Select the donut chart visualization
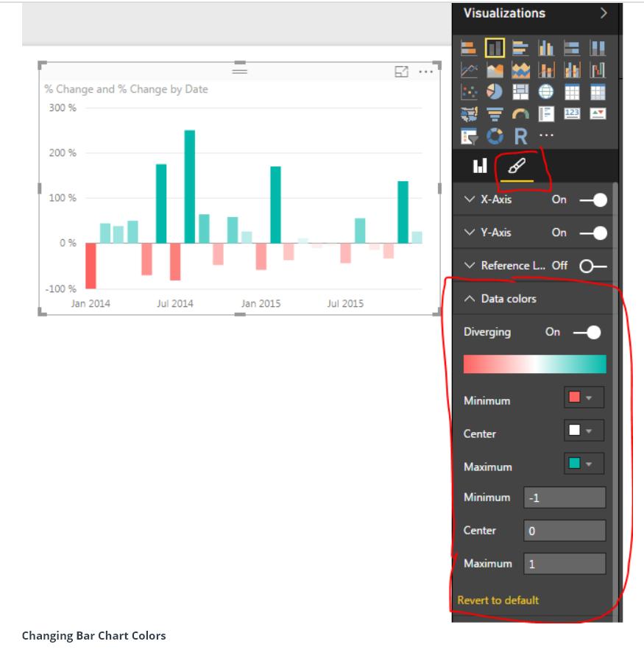 (x=495, y=136)
